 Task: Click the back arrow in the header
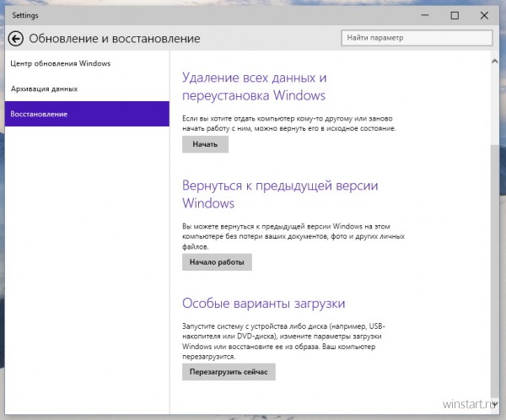(15, 38)
